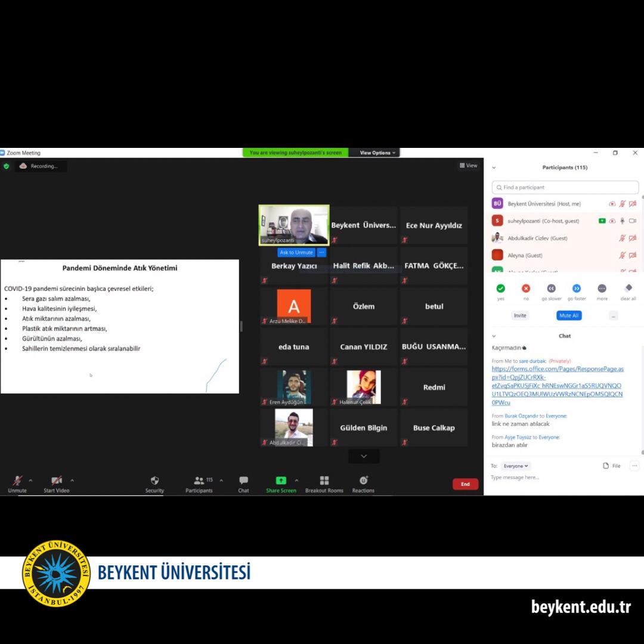
Task: Click sender name Ayşe Tüysüz in chat
Action: [519, 438]
